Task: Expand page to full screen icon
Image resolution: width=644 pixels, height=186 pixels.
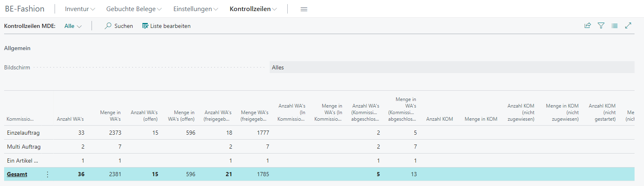Action: (x=628, y=25)
